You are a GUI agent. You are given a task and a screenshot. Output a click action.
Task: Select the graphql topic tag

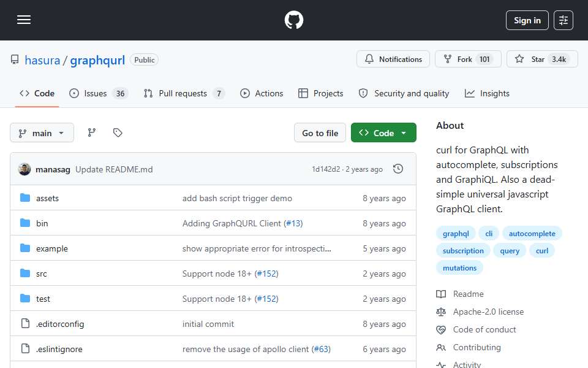click(456, 234)
